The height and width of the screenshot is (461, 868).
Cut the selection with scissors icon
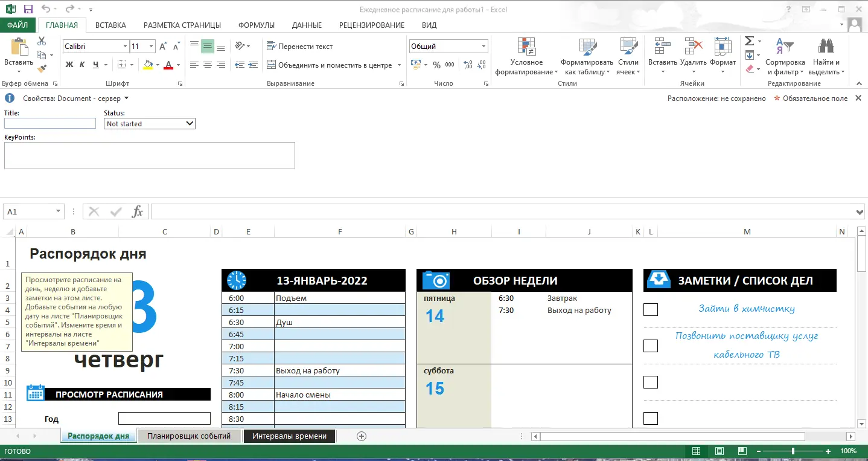point(42,41)
